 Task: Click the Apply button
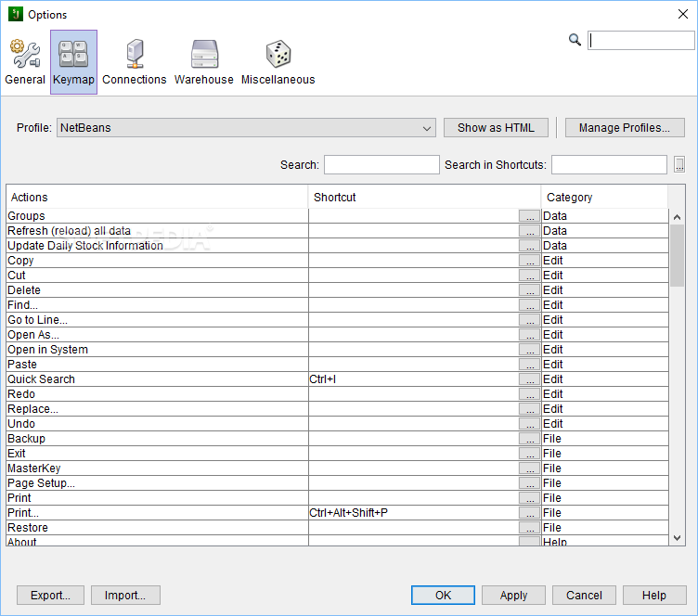coord(513,595)
